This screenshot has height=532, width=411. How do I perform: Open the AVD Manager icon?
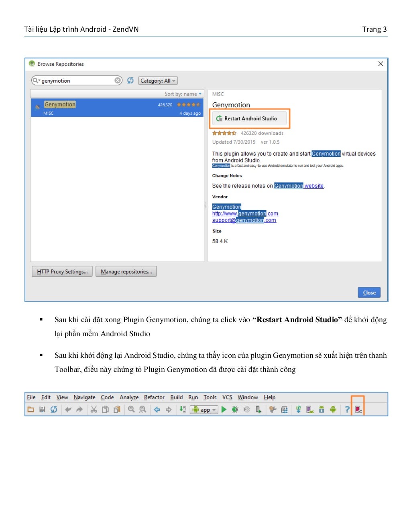point(310,410)
